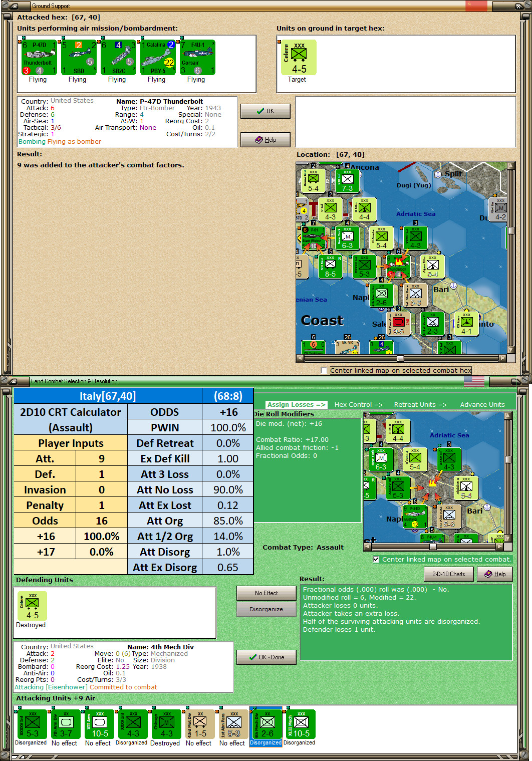Click Land Combat map horizontal scrollbar left arrow
This screenshot has width=532, height=761.
(367, 547)
